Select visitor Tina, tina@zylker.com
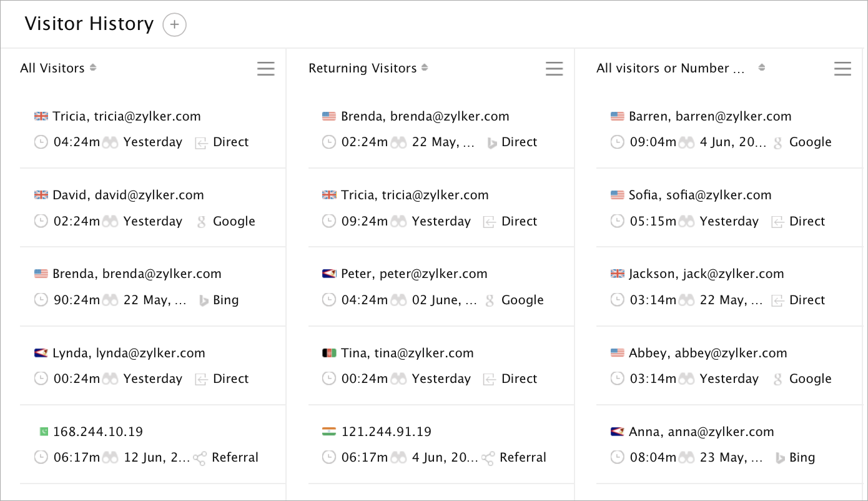Viewport: 868px width, 501px height. coord(407,353)
